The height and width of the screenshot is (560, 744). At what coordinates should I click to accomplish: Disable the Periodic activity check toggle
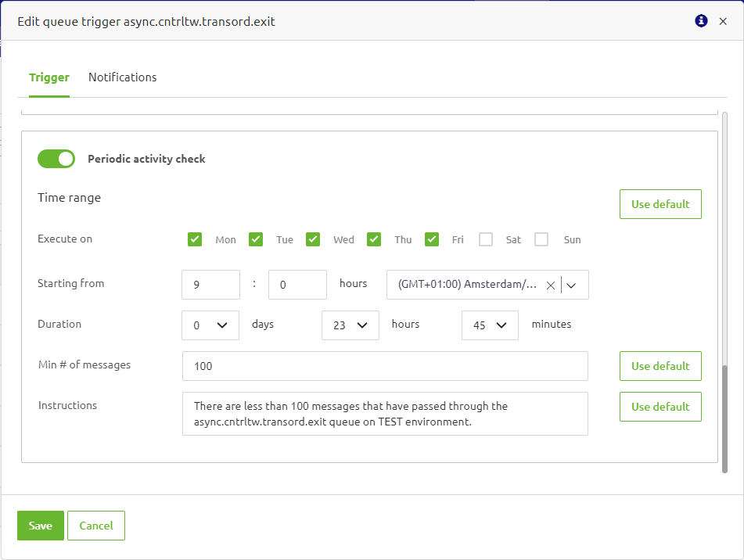[x=56, y=159]
